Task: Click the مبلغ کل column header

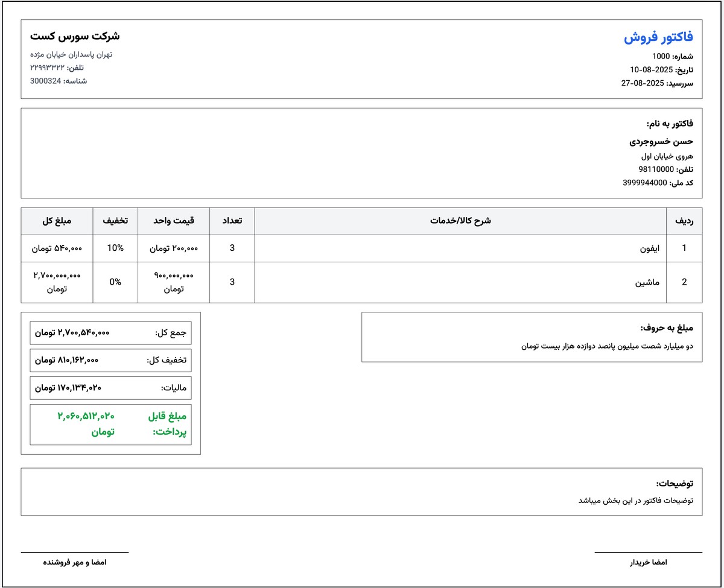Action: click(x=57, y=221)
